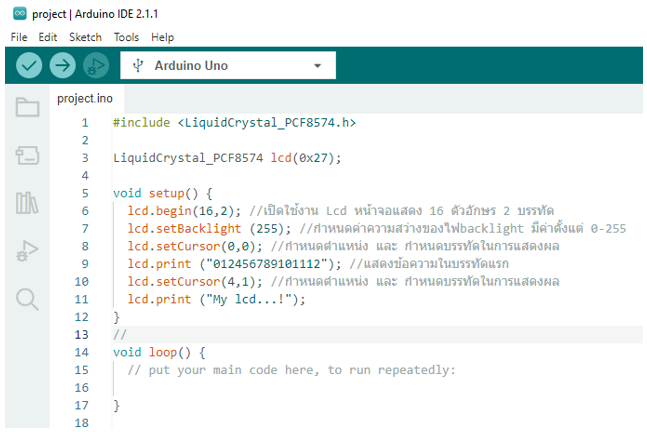Click the 'put your main code here' comment

point(291,370)
